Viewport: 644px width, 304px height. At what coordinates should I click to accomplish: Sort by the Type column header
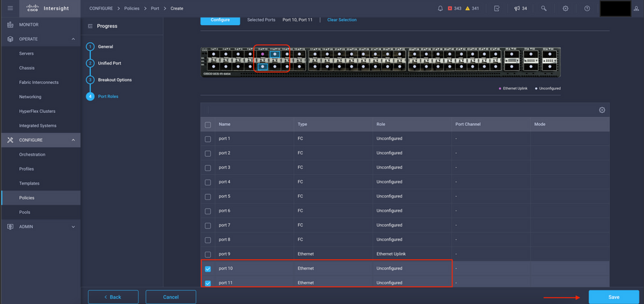(x=302, y=124)
